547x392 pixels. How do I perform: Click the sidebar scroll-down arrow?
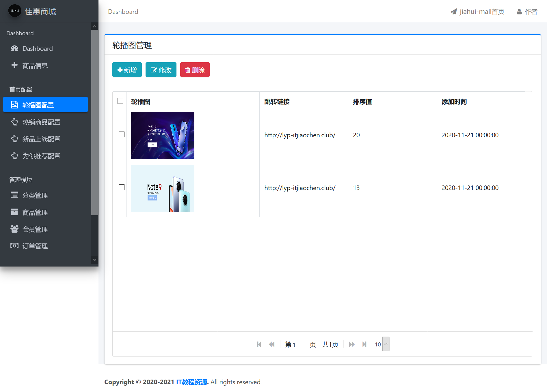[94, 260]
